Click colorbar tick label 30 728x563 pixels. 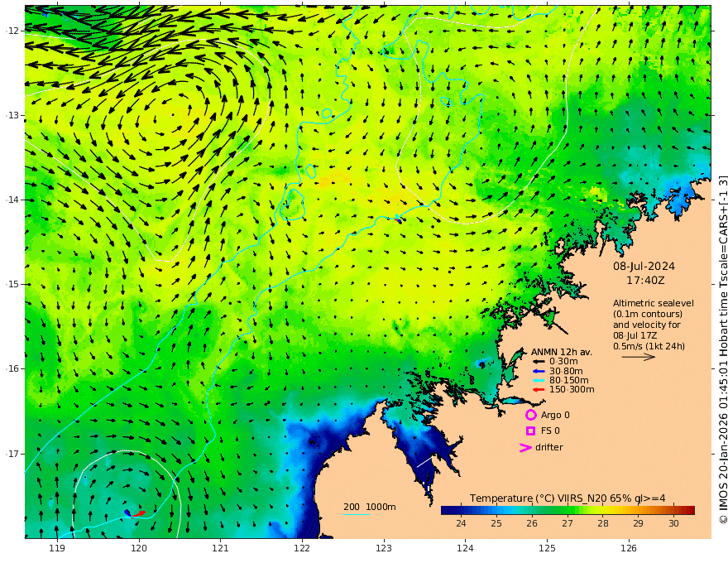click(x=673, y=523)
